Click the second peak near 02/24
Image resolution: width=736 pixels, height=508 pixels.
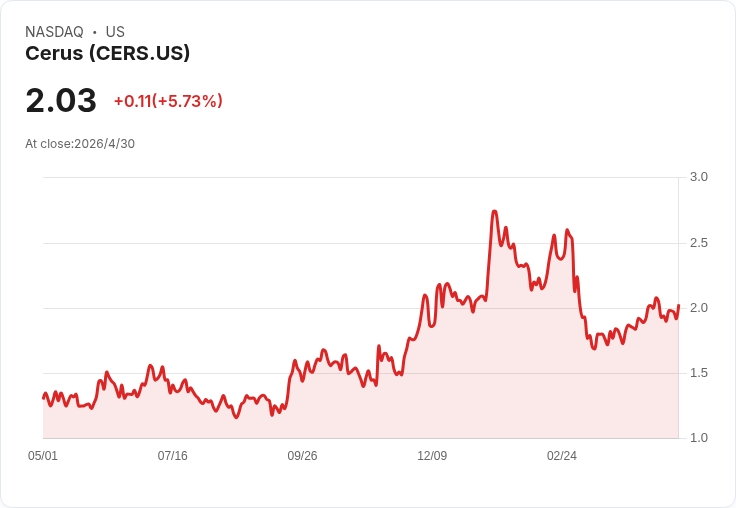pyautogui.click(x=567, y=230)
